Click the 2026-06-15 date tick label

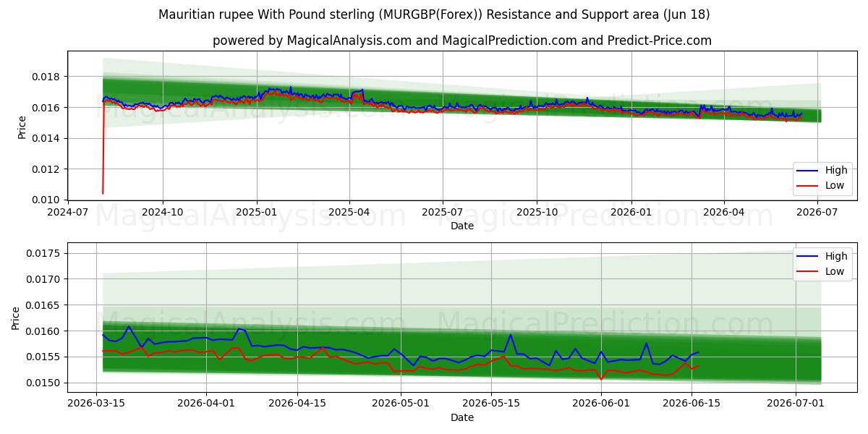coord(692,404)
